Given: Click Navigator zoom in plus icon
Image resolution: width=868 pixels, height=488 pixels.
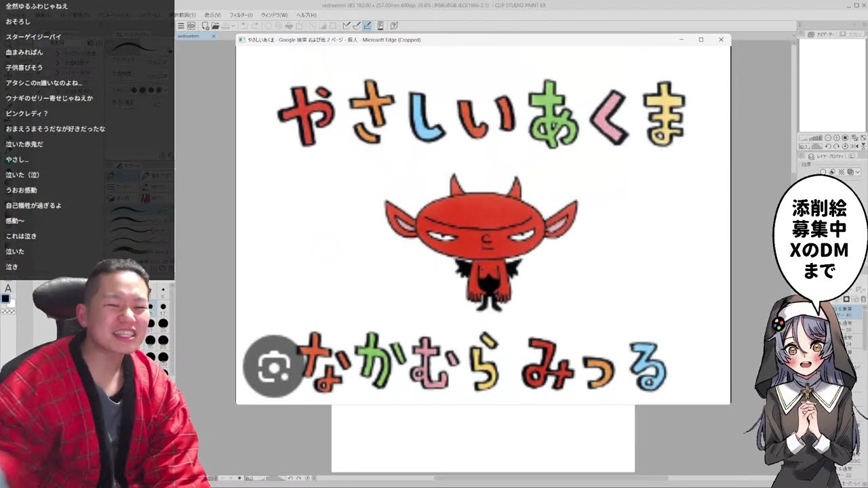Looking at the screenshot, I should [836, 138].
